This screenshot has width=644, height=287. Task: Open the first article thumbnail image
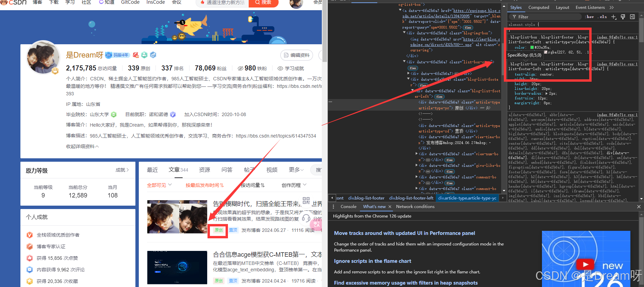(177, 217)
